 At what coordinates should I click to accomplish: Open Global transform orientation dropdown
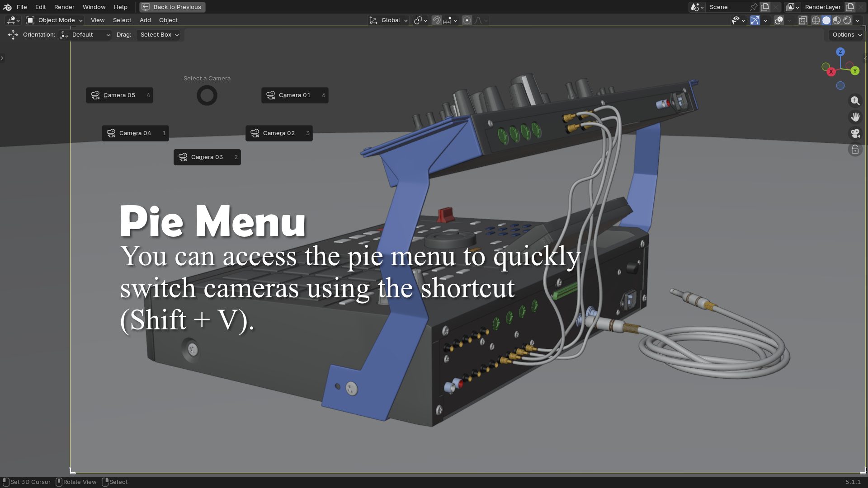pyautogui.click(x=389, y=20)
